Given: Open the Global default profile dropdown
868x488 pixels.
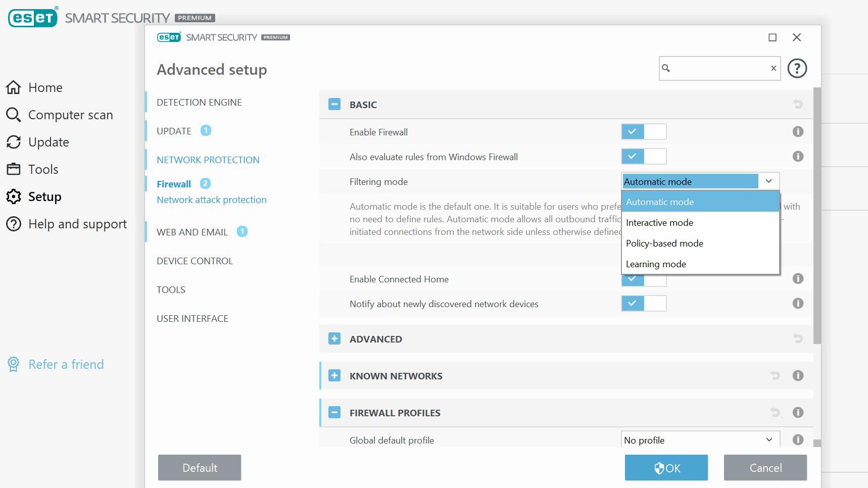Looking at the screenshot, I should [x=700, y=440].
